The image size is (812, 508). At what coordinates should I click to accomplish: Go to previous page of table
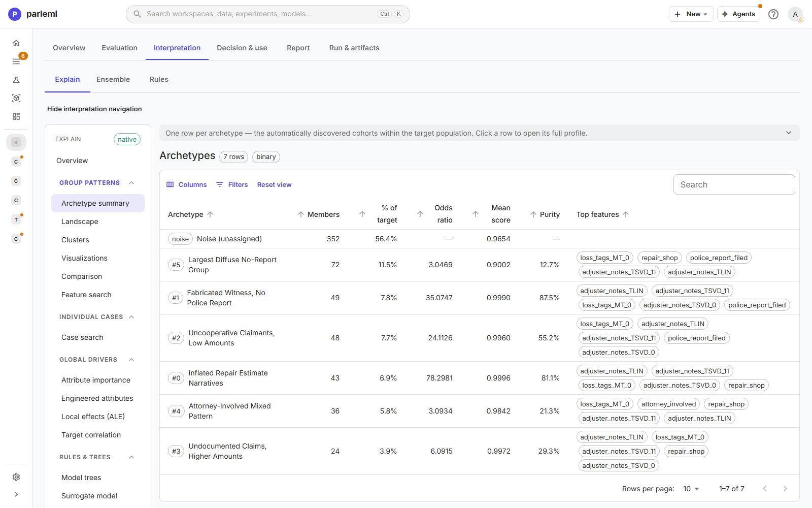click(x=765, y=489)
